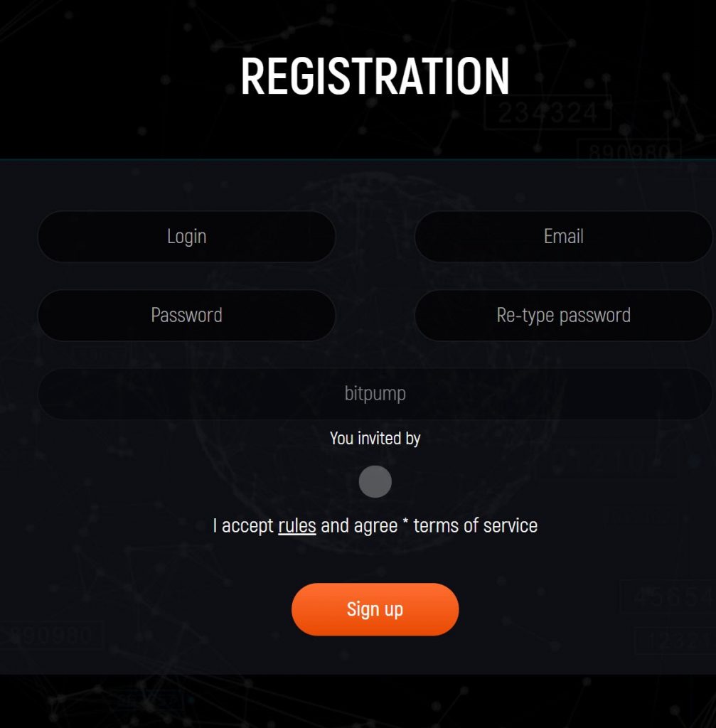Toggle the accept rules round checkbox

[375, 481]
